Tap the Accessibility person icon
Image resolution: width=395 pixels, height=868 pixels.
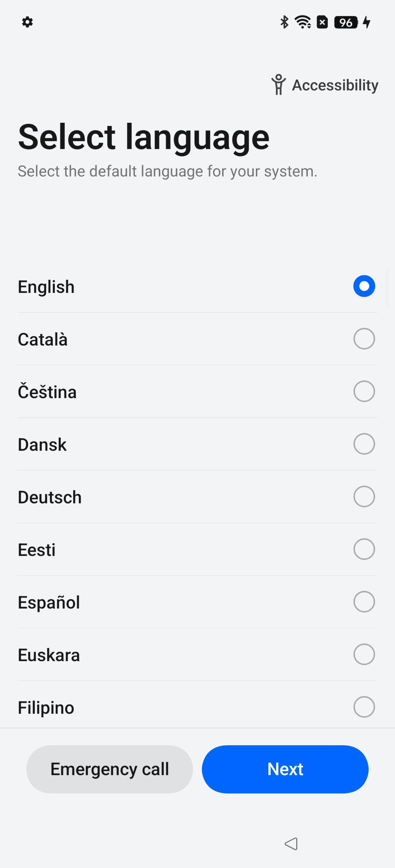(279, 85)
